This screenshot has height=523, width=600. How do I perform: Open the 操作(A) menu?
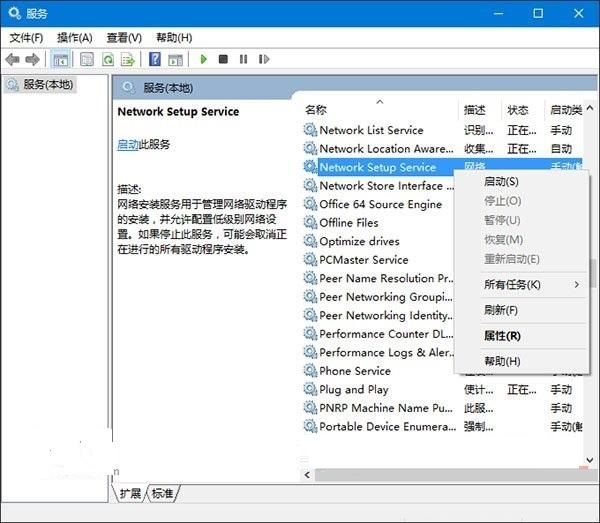[x=75, y=37]
